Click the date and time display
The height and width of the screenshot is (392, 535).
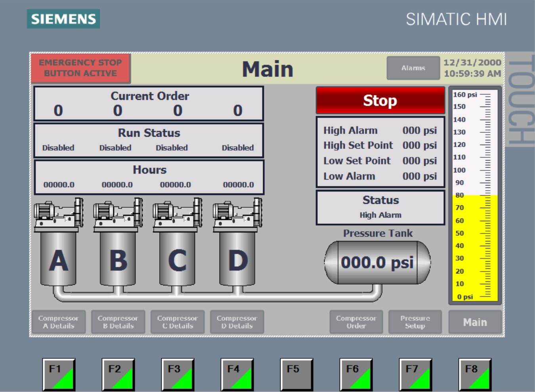click(472, 68)
